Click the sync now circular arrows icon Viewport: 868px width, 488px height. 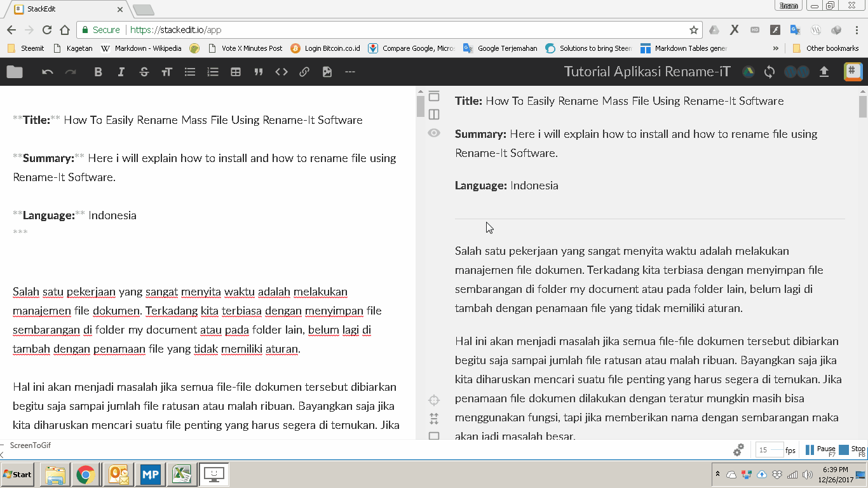pyautogui.click(x=770, y=72)
